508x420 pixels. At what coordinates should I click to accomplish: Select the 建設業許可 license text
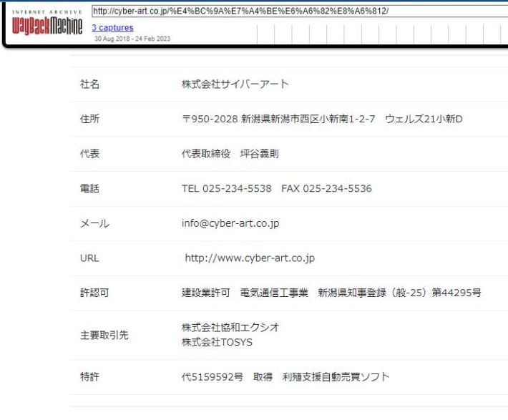pyautogui.click(x=206, y=293)
